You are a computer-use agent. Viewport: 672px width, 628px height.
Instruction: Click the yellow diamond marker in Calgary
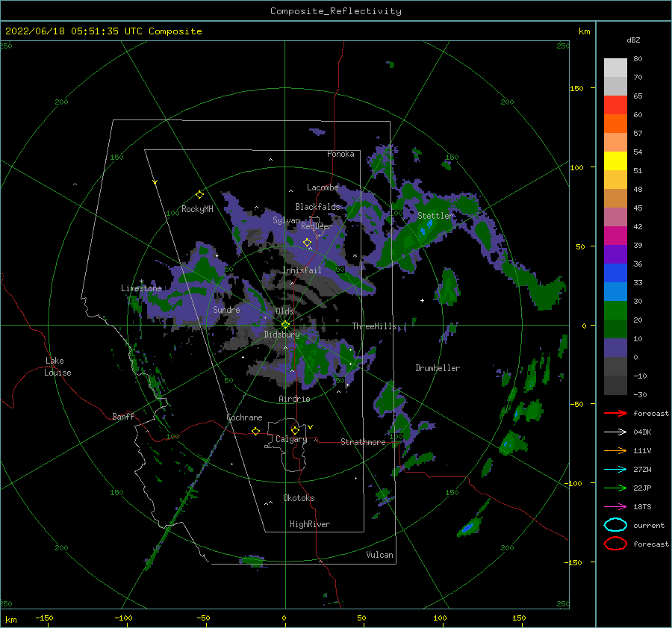[295, 430]
